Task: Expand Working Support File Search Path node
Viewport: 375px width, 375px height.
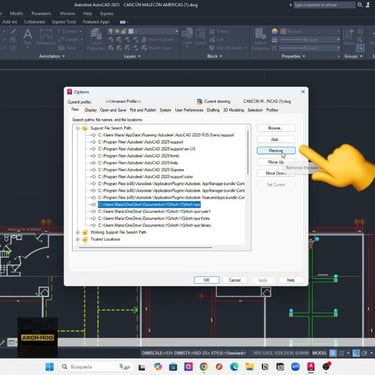Action: (78, 232)
